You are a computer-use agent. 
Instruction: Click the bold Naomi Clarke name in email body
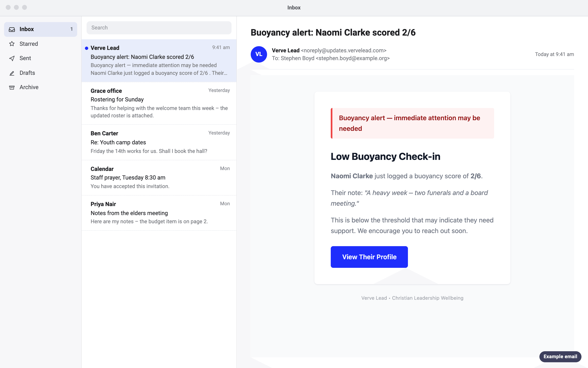pyautogui.click(x=352, y=176)
